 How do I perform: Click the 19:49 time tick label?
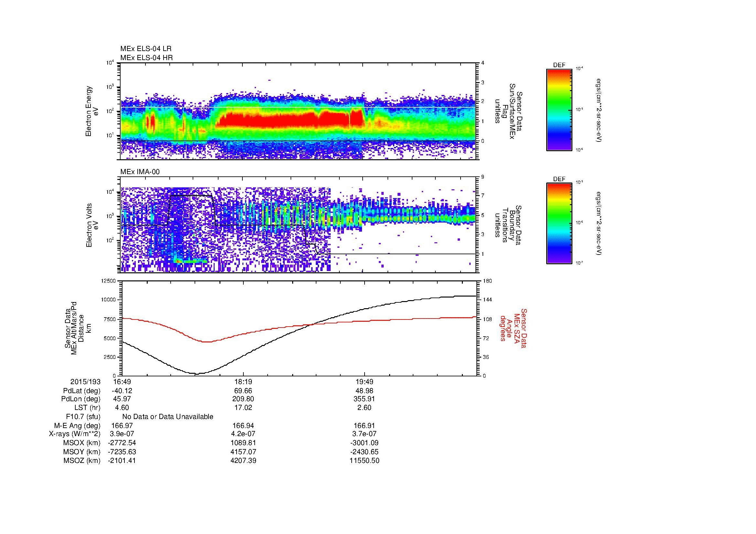click(x=365, y=382)
